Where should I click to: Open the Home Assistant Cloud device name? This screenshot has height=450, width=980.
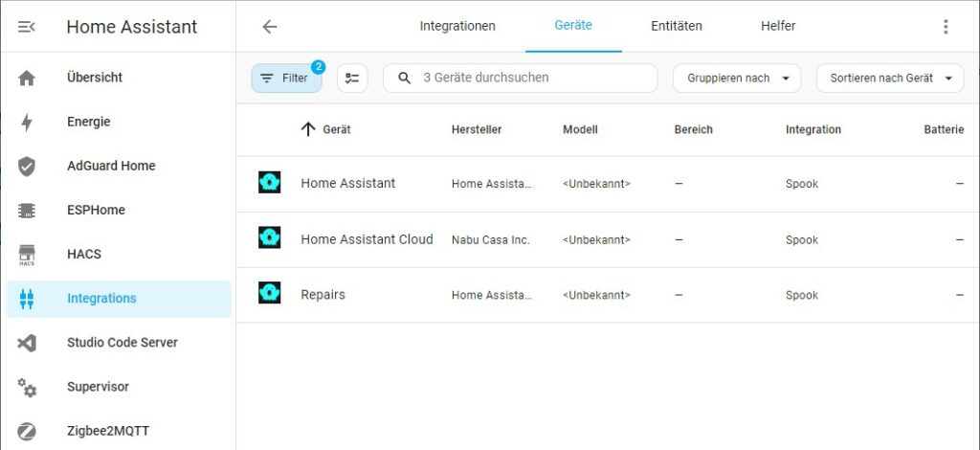tap(367, 239)
